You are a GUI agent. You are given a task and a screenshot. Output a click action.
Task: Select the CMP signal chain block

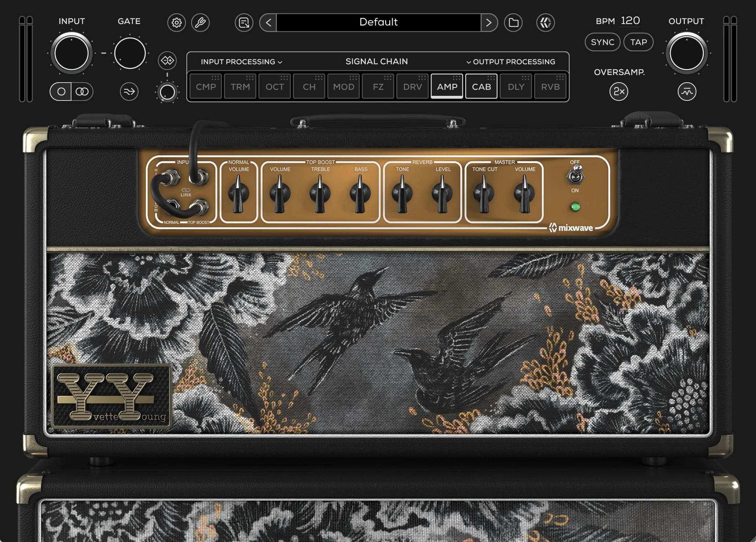(x=206, y=86)
